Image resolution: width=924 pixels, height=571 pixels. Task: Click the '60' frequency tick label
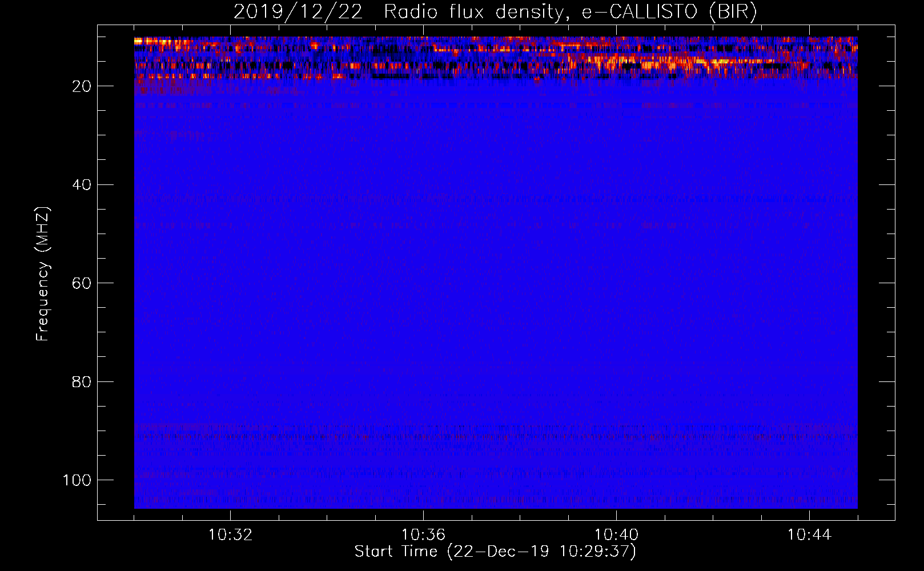coord(82,283)
